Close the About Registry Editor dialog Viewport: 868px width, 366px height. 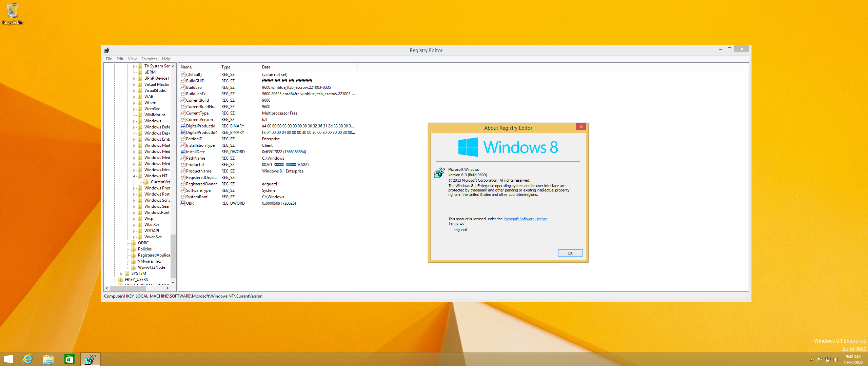pos(581,126)
